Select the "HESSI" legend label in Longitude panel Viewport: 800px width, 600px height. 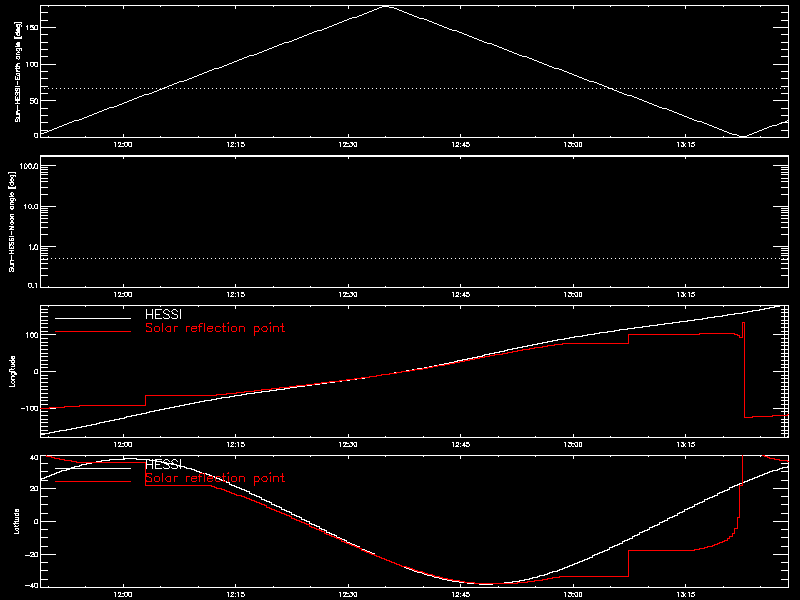(x=163, y=314)
